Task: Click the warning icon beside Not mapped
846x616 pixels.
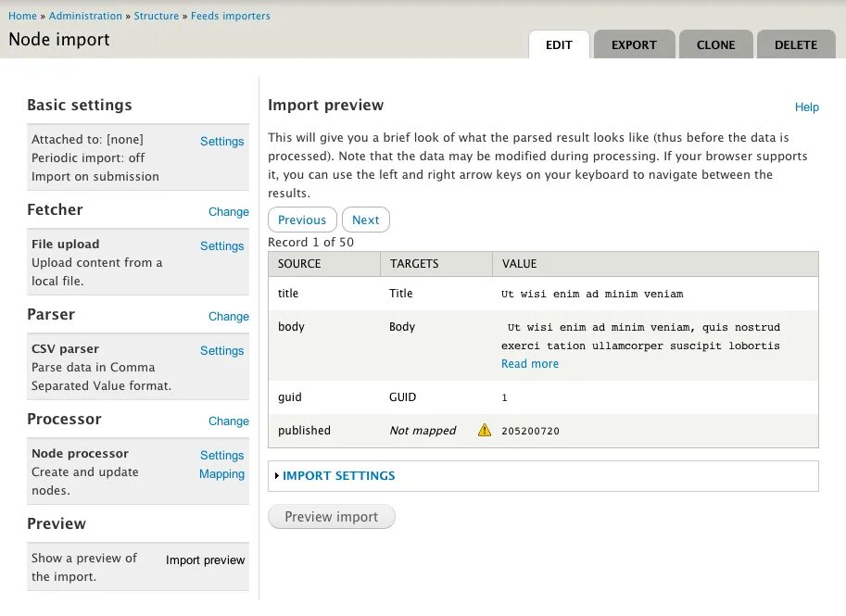Action: (x=484, y=430)
